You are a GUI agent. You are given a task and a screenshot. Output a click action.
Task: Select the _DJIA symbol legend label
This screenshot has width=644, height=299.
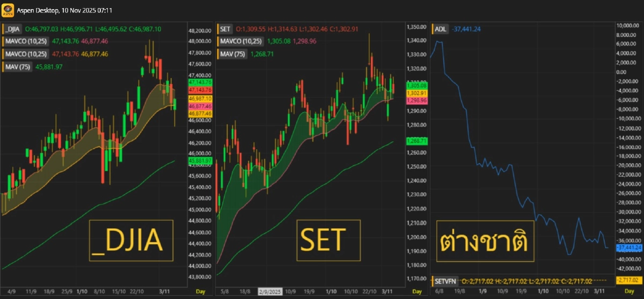[x=12, y=28]
